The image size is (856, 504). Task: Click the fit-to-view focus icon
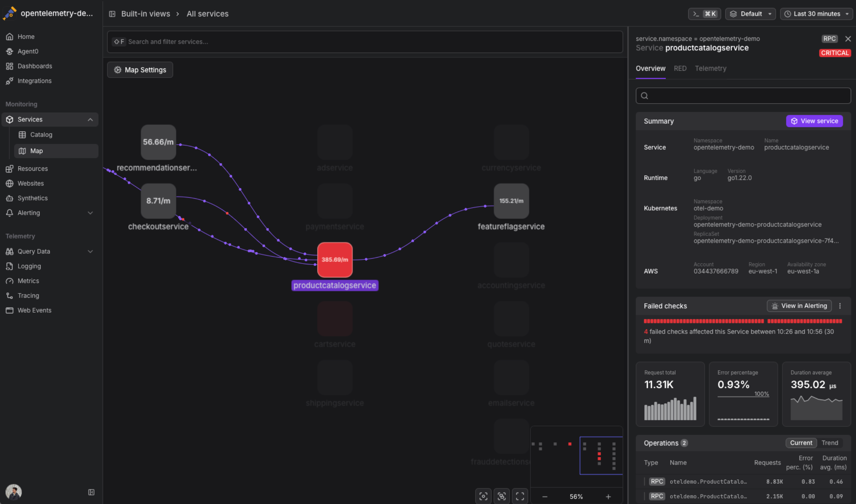point(483,496)
